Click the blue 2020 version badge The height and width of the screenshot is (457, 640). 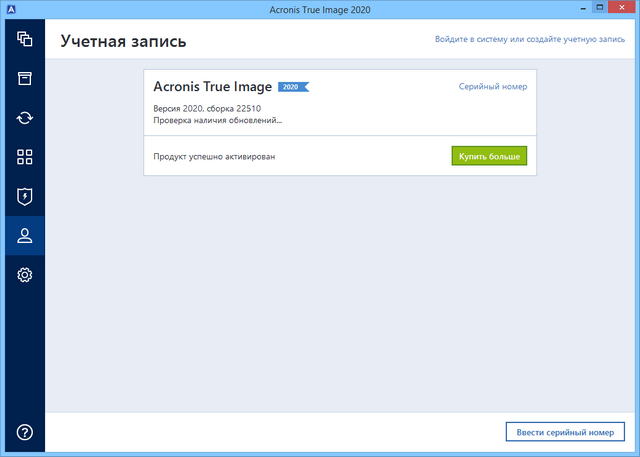[x=292, y=87]
